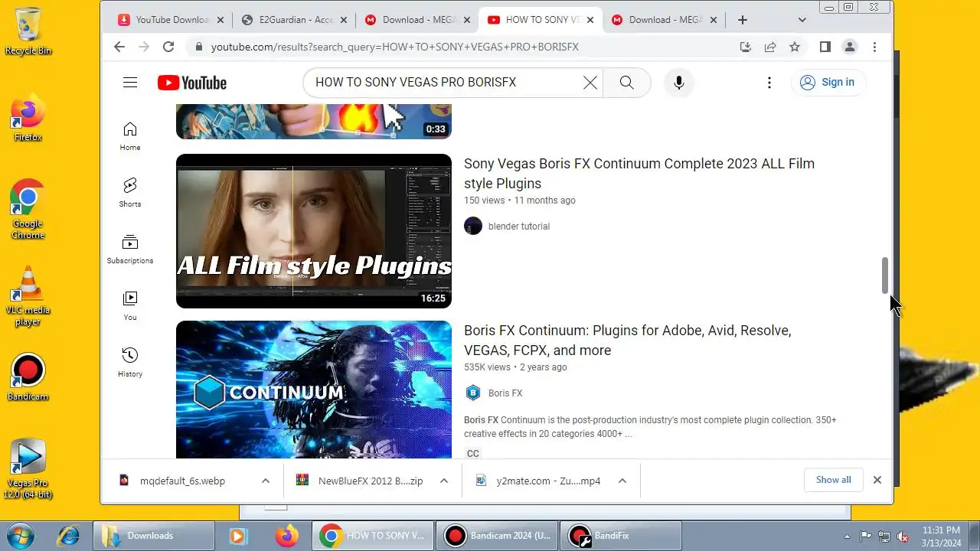Expand options for mqdefault_6s.webp download

[x=266, y=481]
